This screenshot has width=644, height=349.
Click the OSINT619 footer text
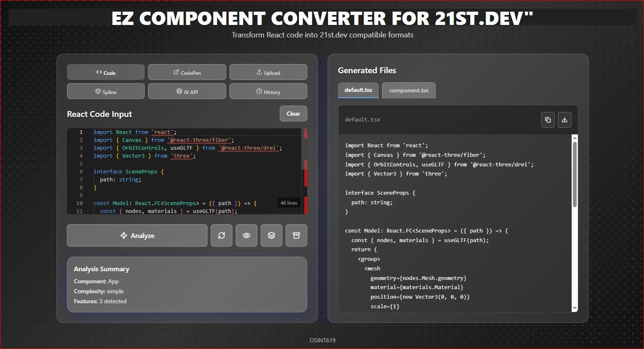[322, 340]
